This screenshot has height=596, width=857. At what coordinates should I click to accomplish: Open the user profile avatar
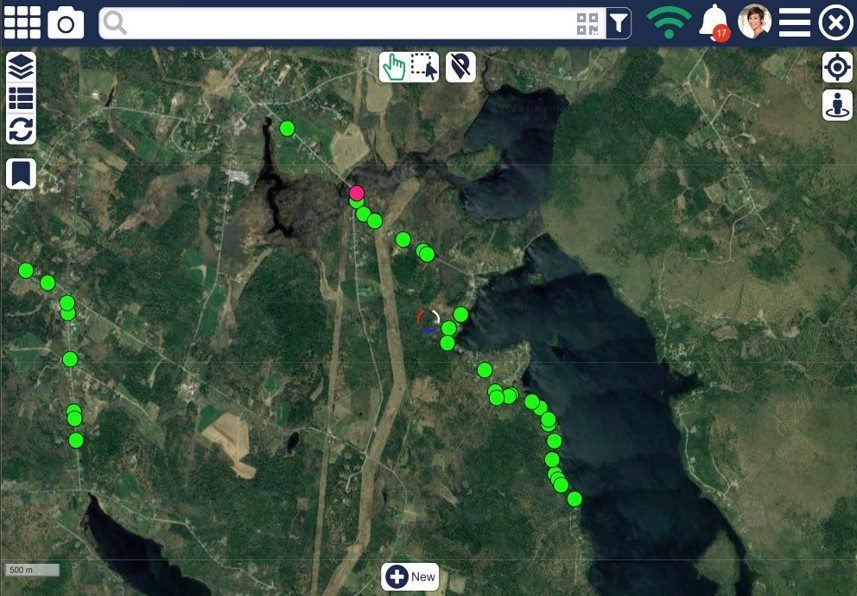(x=754, y=22)
